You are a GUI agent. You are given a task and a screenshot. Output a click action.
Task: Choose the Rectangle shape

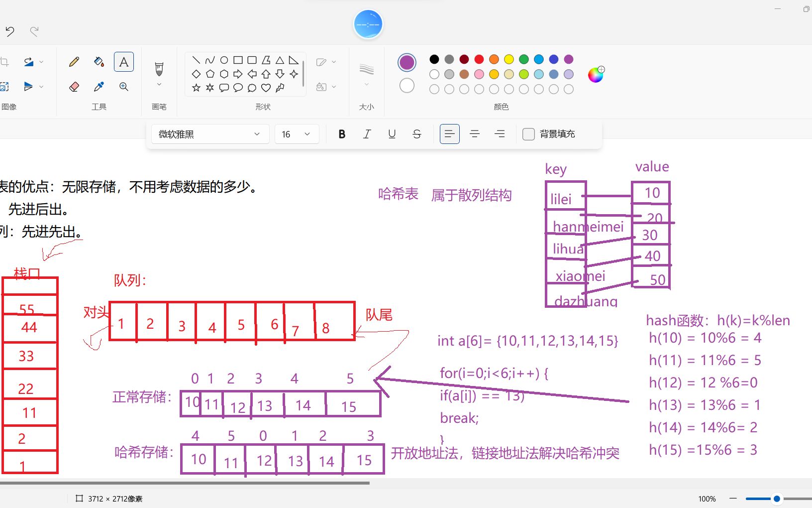(x=238, y=60)
